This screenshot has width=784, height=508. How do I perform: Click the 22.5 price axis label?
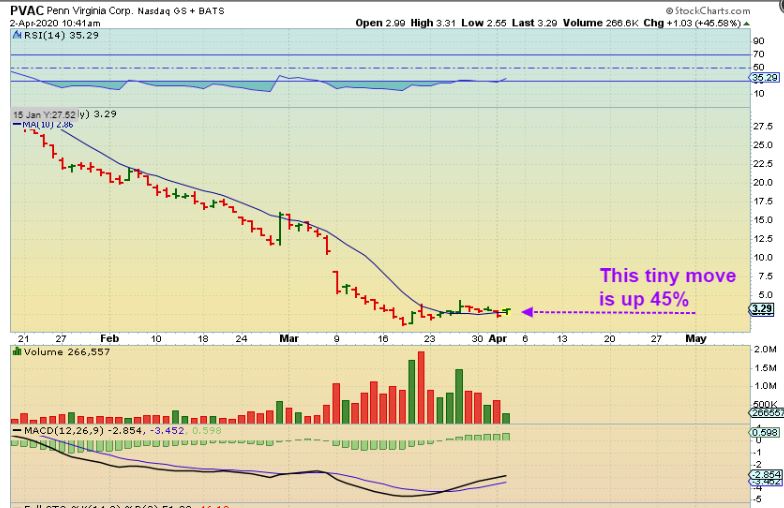(x=762, y=164)
